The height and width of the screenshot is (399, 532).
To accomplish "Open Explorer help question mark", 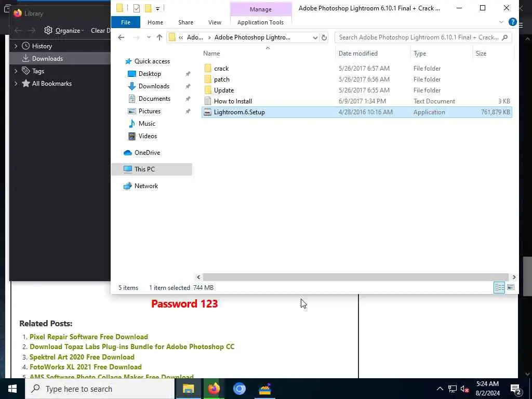I will pos(512,22).
